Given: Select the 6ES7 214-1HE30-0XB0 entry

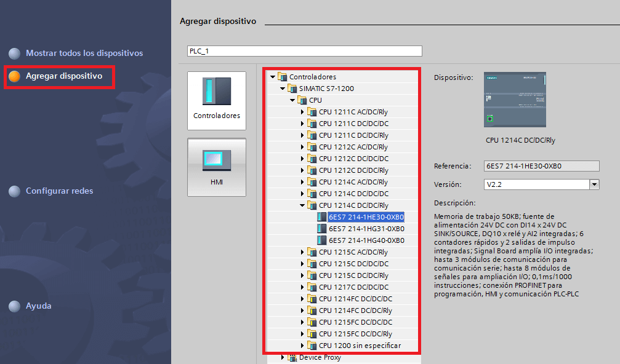Looking at the screenshot, I should click(x=366, y=217).
